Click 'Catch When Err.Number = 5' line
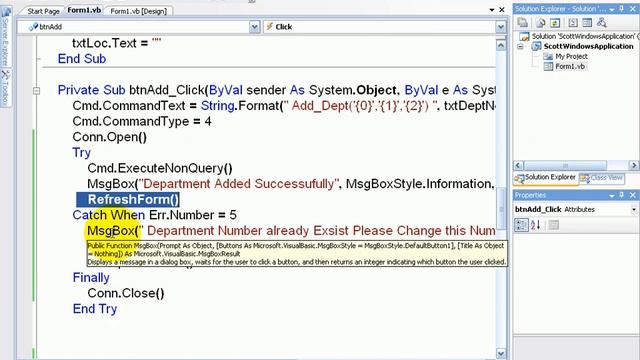 point(154,215)
